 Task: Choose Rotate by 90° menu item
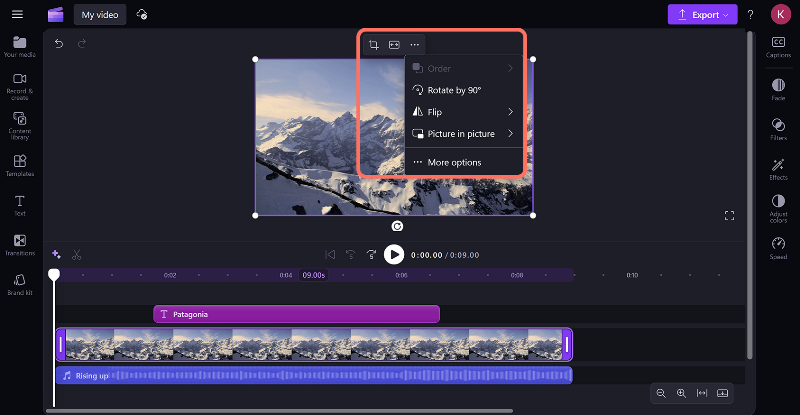(x=454, y=90)
